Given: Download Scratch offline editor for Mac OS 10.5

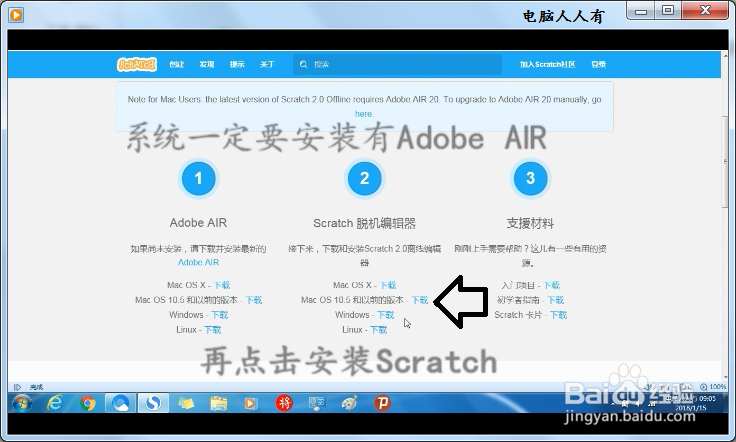Looking at the screenshot, I should pyautogui.click(x=420, y=300).
